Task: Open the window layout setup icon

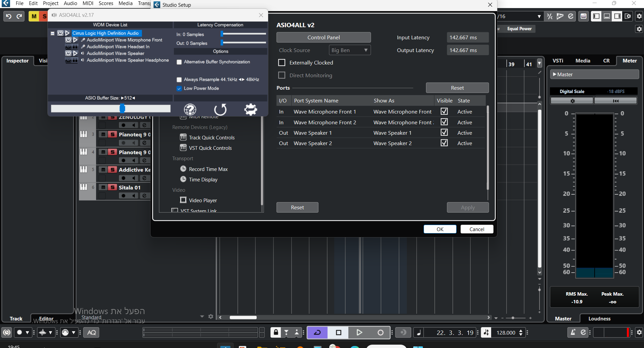Action: point(628,16)
